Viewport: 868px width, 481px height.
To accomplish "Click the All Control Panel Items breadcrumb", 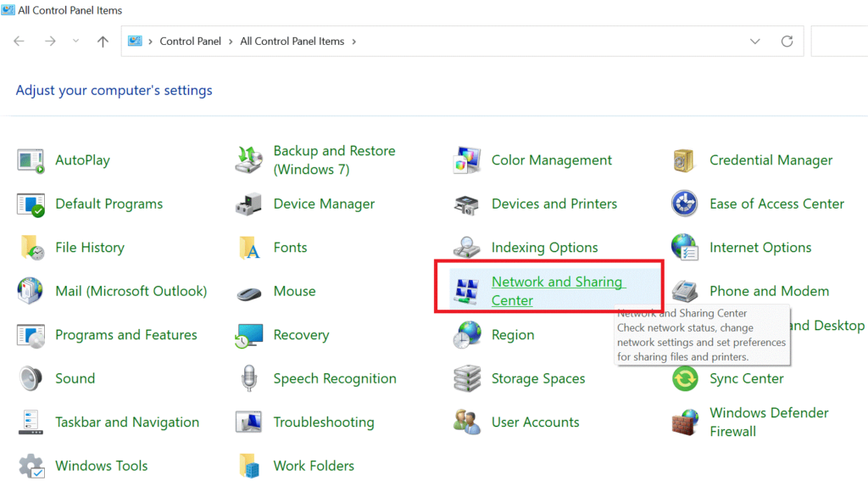I will pos(292,41).
